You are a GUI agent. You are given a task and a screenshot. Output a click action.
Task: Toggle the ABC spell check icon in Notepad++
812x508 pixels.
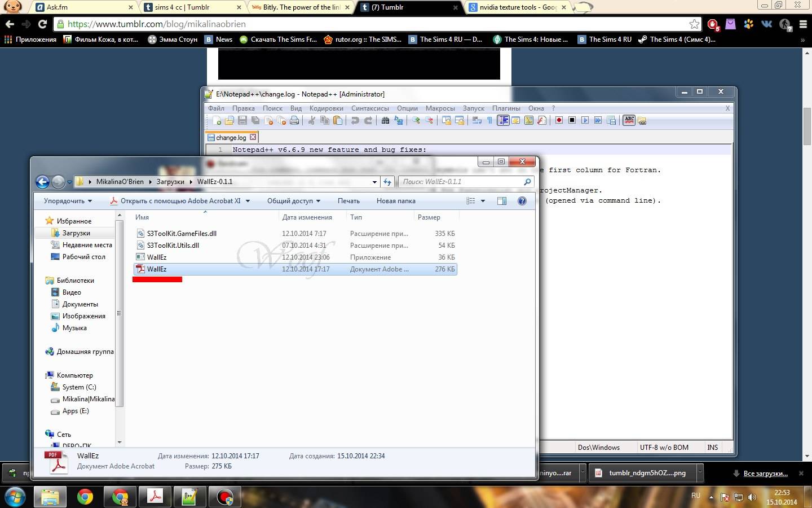point(629,120)
